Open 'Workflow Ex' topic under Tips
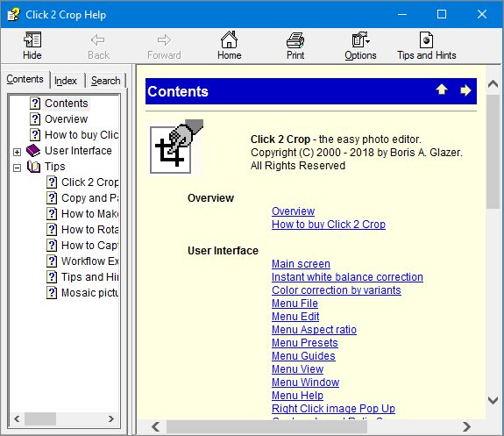This screenshot has height=436, width=504. click(x=89, y=261)
